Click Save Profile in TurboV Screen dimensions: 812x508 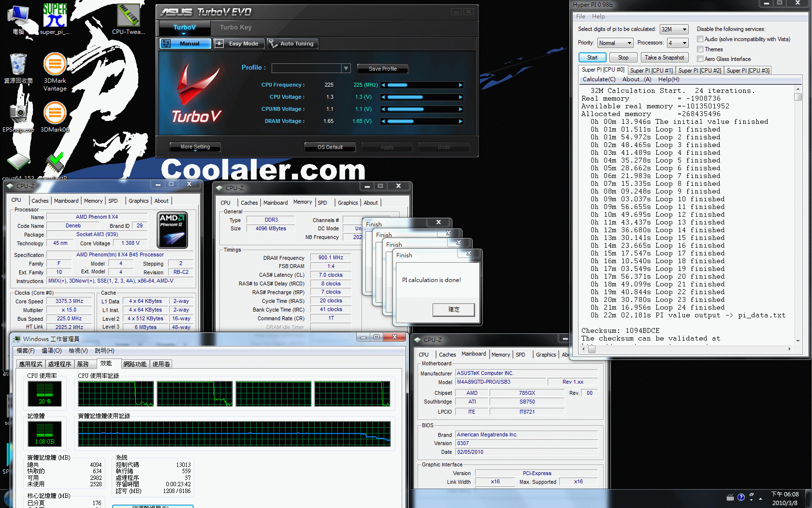click(382, 69)
